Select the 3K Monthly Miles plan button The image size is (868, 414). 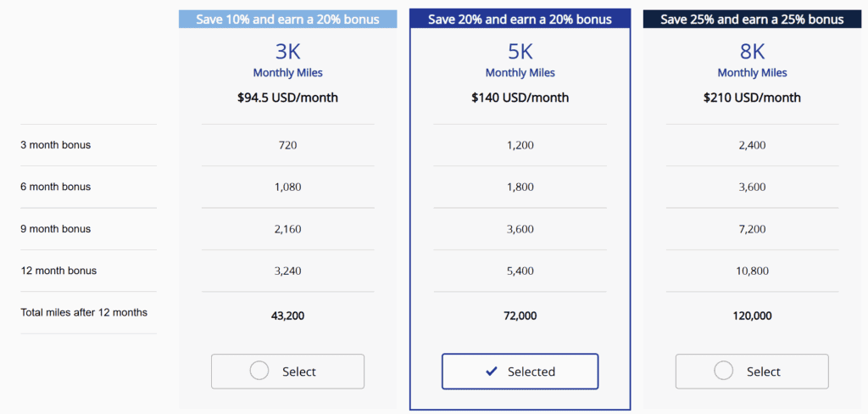[287, 372]
